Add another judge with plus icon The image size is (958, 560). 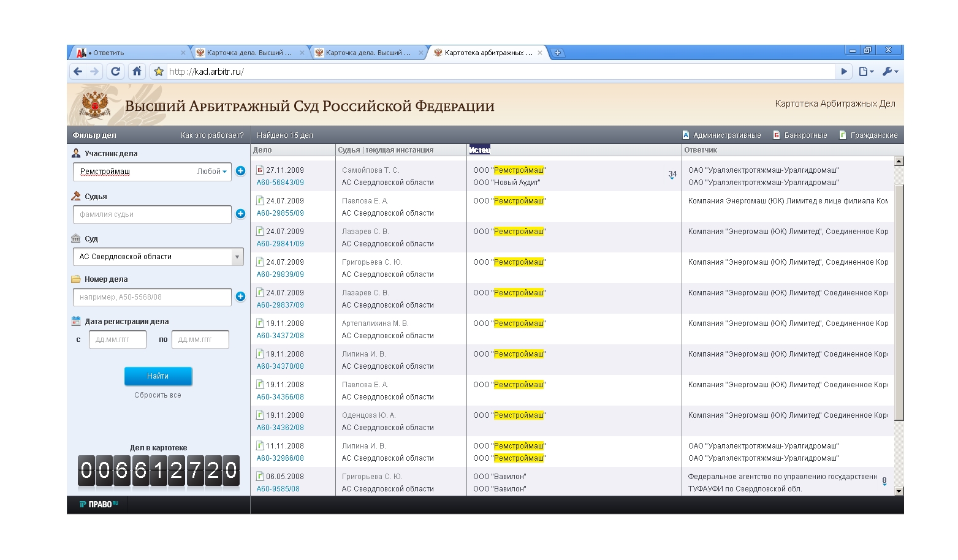tap(240, 214)
